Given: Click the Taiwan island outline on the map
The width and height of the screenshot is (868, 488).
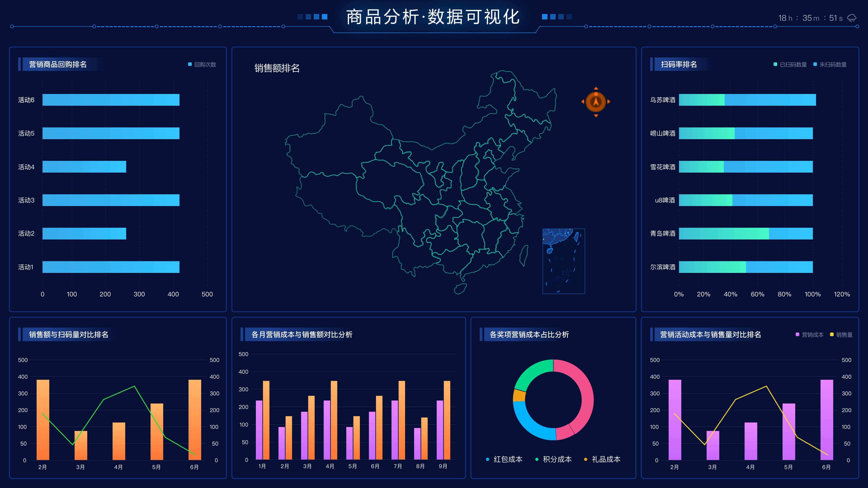Looking at the screenshot, I should 524,255.
